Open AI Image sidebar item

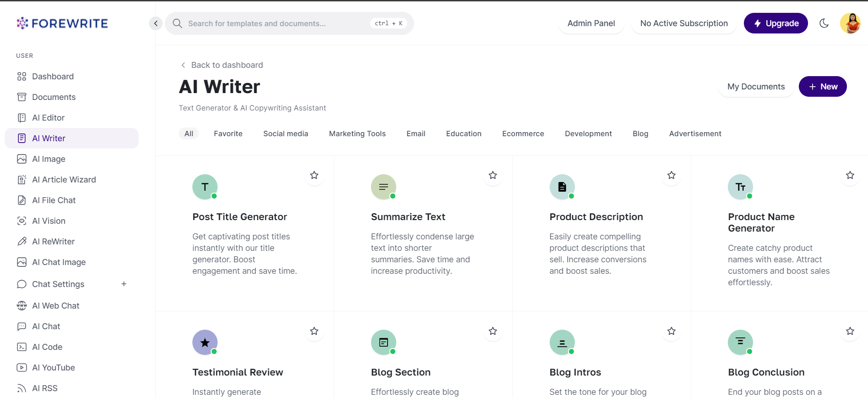pos(71,159)
